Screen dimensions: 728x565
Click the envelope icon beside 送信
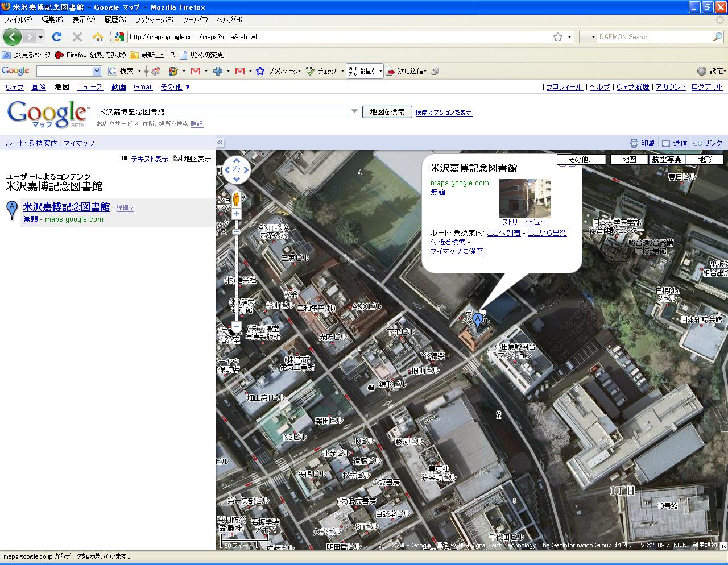[666, 143]
